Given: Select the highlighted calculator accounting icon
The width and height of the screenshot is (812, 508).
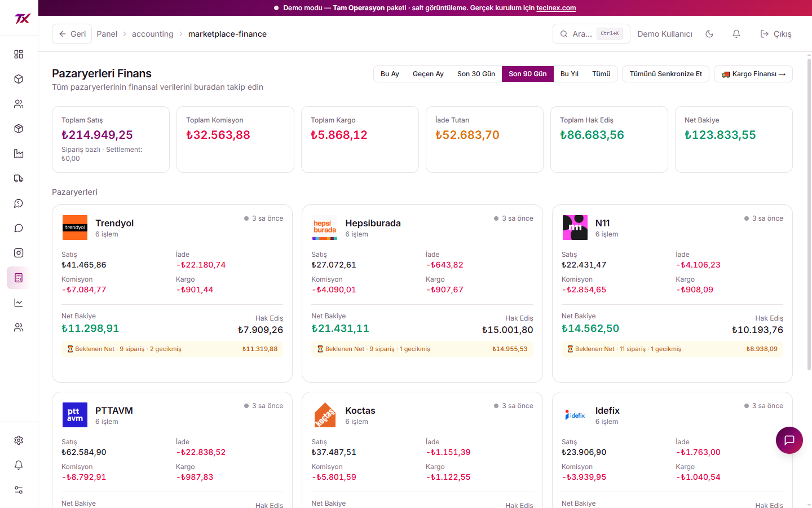Looking at the screenshot, I should [x=19, y=278].
